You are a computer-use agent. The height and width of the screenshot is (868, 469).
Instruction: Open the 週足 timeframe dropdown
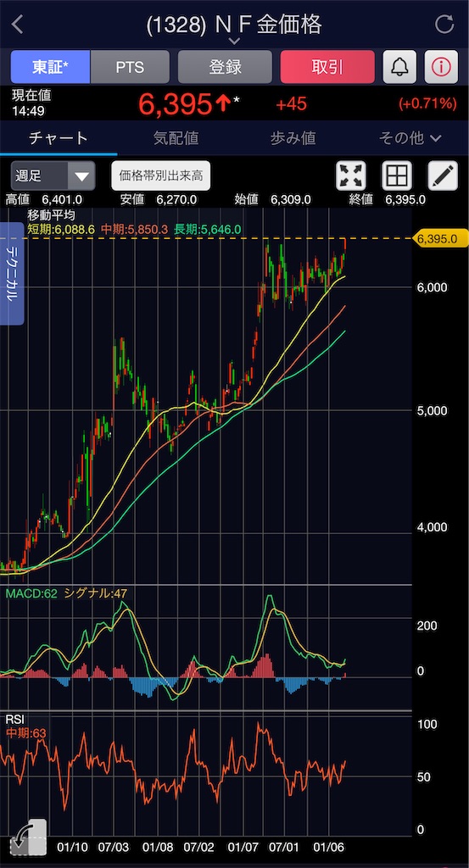point(53,176)
